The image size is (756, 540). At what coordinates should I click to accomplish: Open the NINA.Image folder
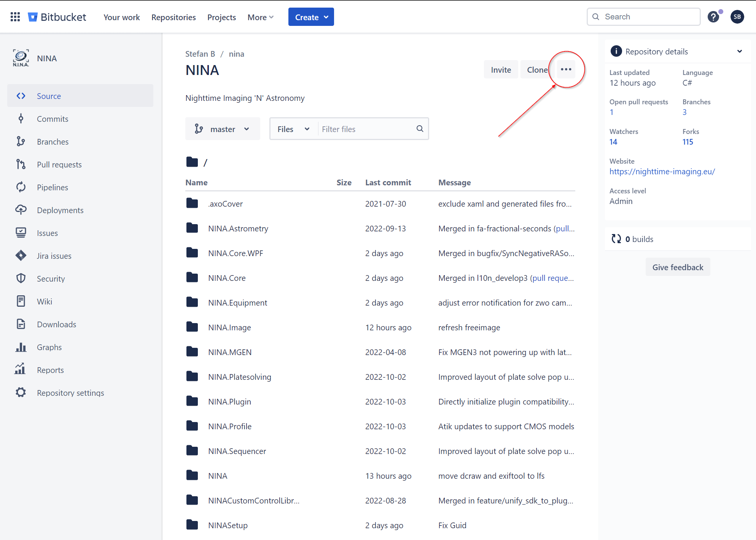pyautogui.click(x=229, y=327)
